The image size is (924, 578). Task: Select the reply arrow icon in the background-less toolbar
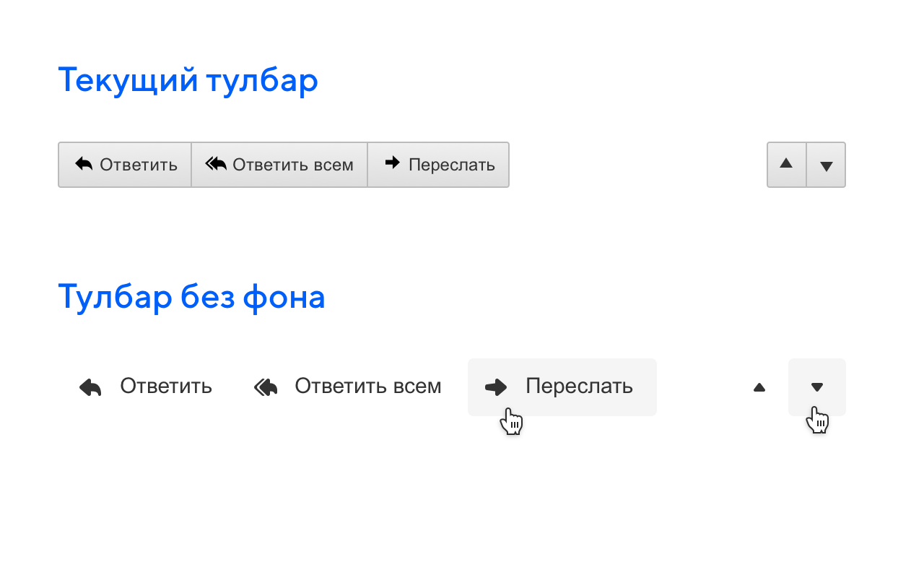point(89,387)
